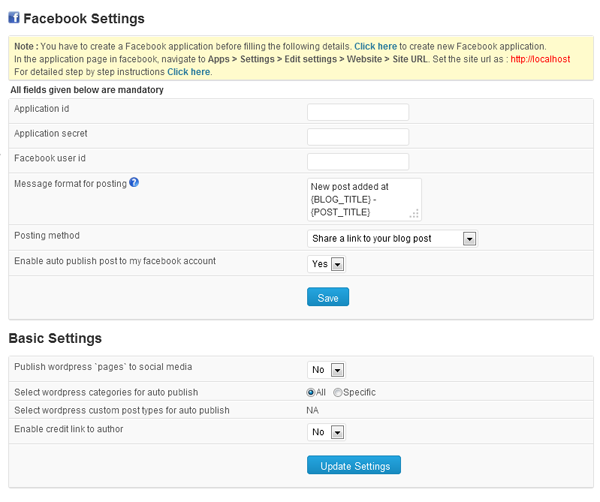Open the detailed step instructions 'Click here' link
This screenshot has height=502, width=600.
click(x=188, y=72)
